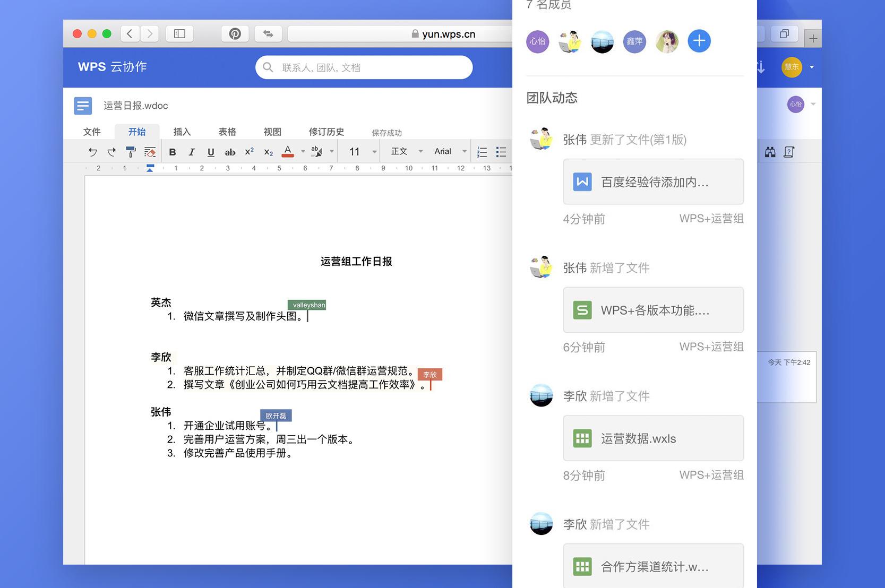The height and width of the screenshot is (588, 885).
Task: Open the 百度经验待添加内… file card
Action: (654, 182)
